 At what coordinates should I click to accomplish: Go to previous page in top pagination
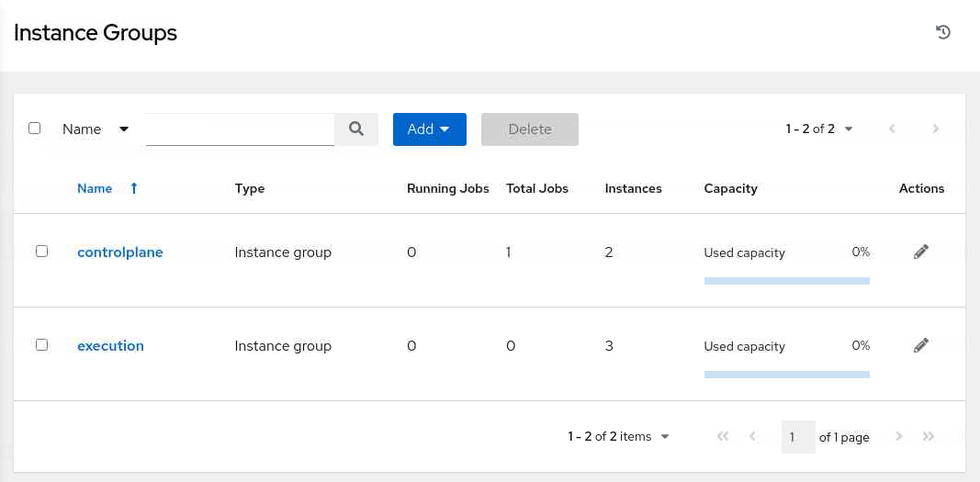(x=892, y=129)
